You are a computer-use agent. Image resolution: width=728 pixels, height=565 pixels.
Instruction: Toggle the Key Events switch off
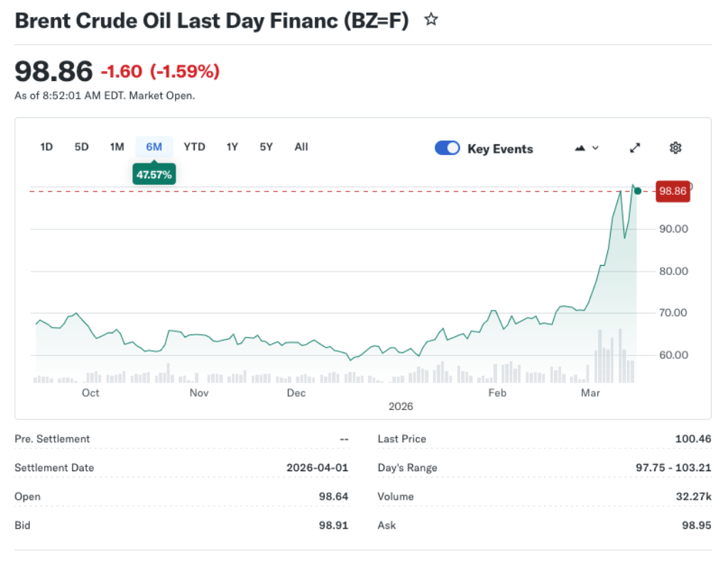point(447,148)
